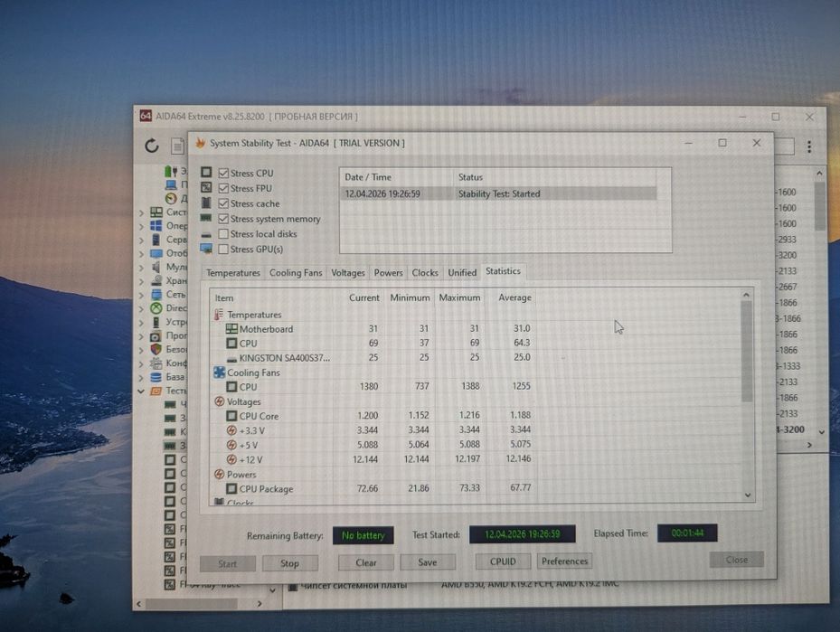Open CPUID panel

point(503,561)
